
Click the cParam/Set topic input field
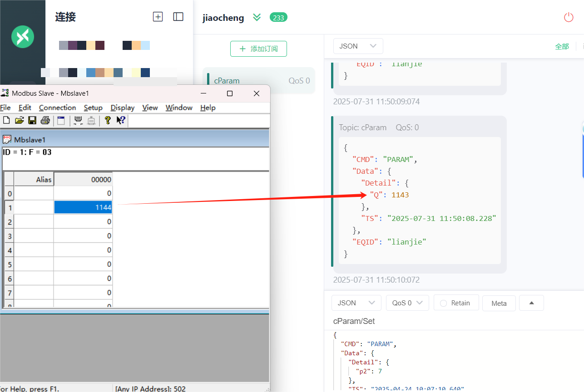click(x=454, y=321)
